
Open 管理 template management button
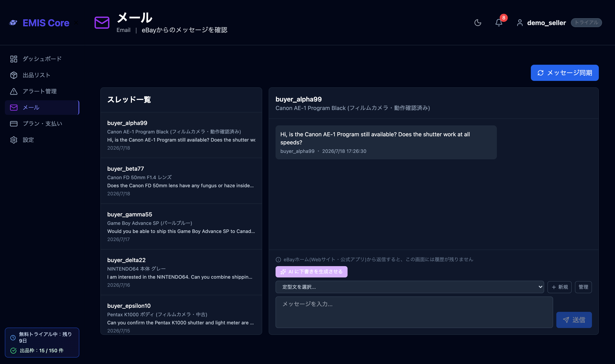pyautogui.click(x=583, y=287)
